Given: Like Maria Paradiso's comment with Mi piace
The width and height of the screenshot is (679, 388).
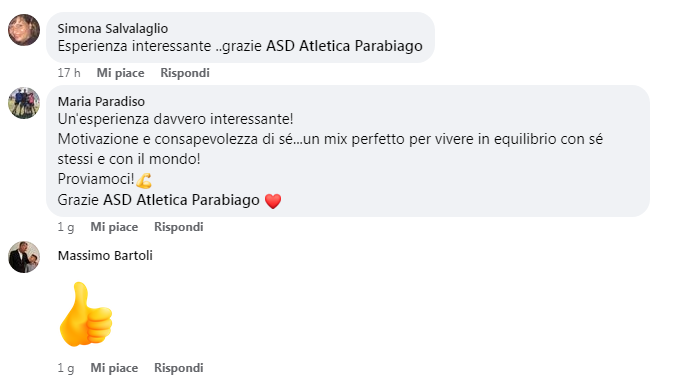Looking at the screenshot, I should point(114,227).
